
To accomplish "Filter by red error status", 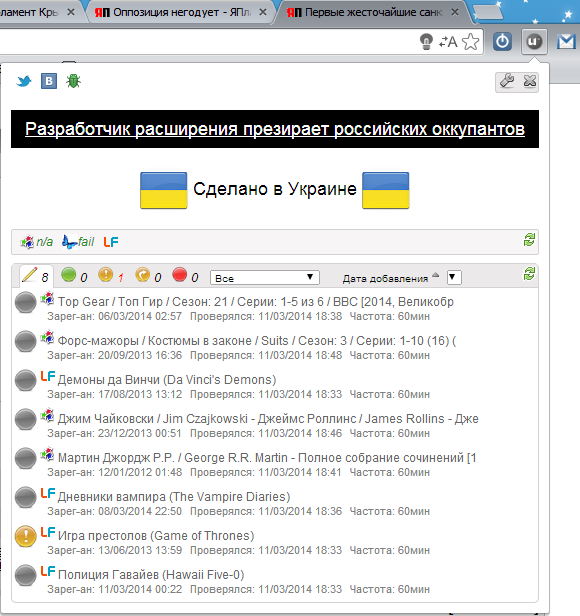I will coord(185,276).
